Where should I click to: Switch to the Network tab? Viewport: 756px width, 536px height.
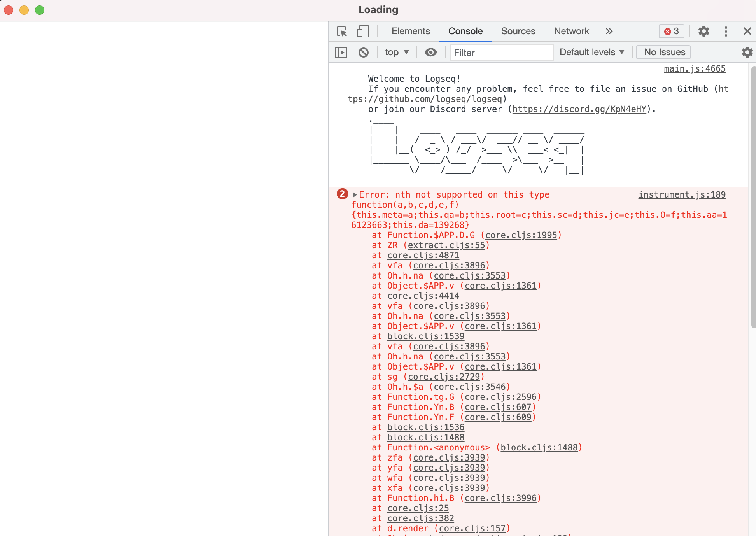(571, 31)
